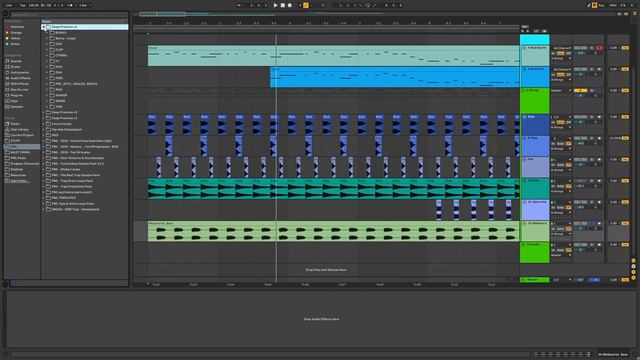Click the Tap tempo button

(x=22, y=5)
